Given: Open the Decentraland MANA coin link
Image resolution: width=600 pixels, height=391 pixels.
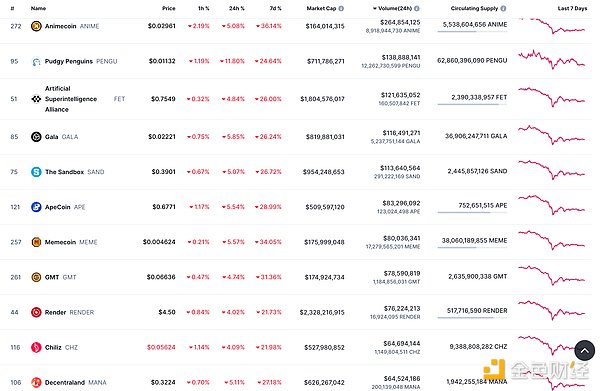Looking at the screenshot, I should tap(75, 382).
